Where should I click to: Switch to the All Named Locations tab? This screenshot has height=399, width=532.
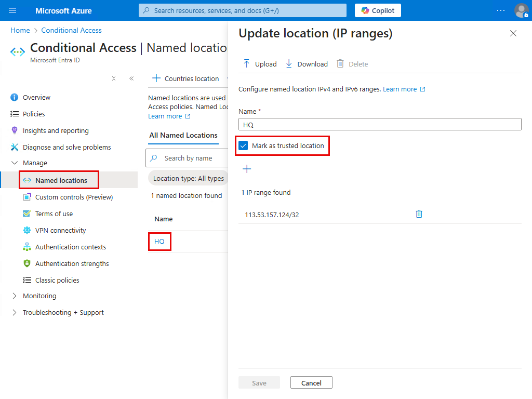183,135
